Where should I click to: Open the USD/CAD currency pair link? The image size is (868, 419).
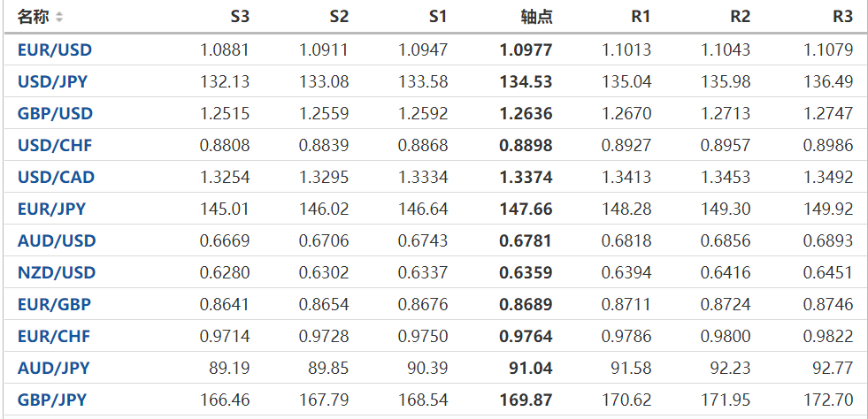point(56,178)
